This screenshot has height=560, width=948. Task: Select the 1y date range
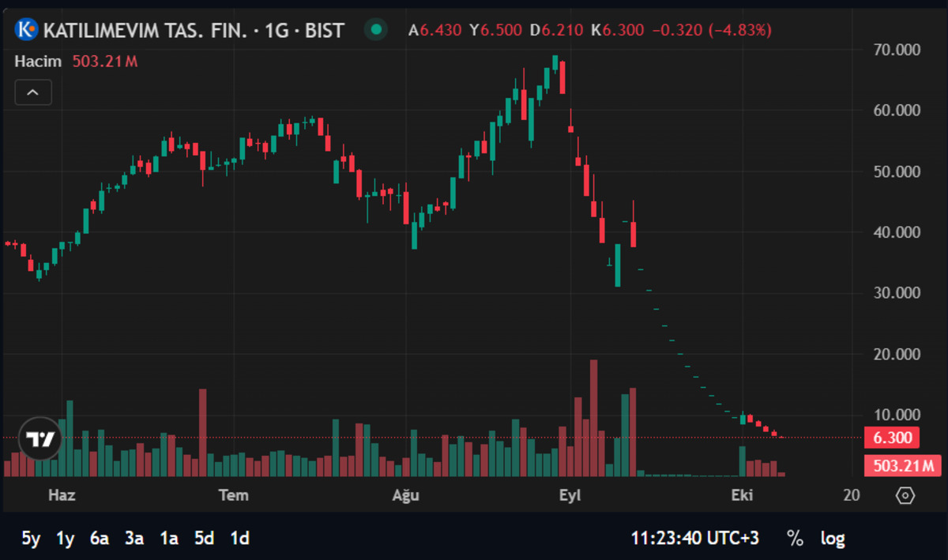[65, 539]
